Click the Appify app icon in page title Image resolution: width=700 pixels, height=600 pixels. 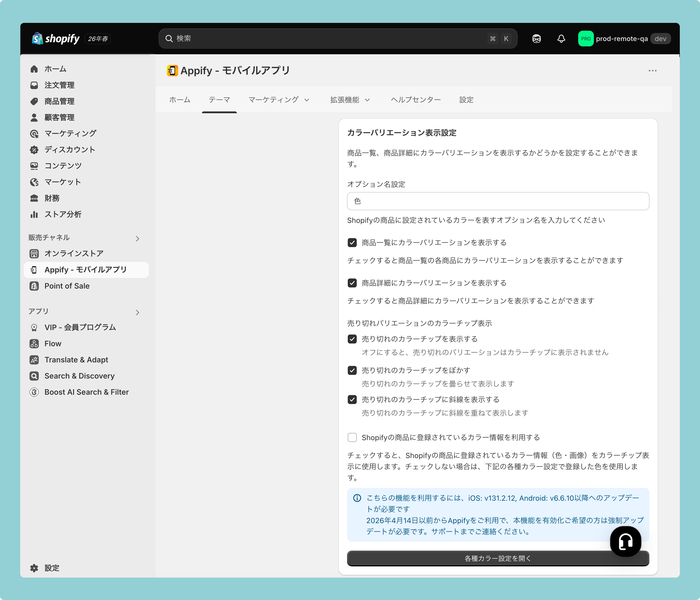tap(172, 71)
